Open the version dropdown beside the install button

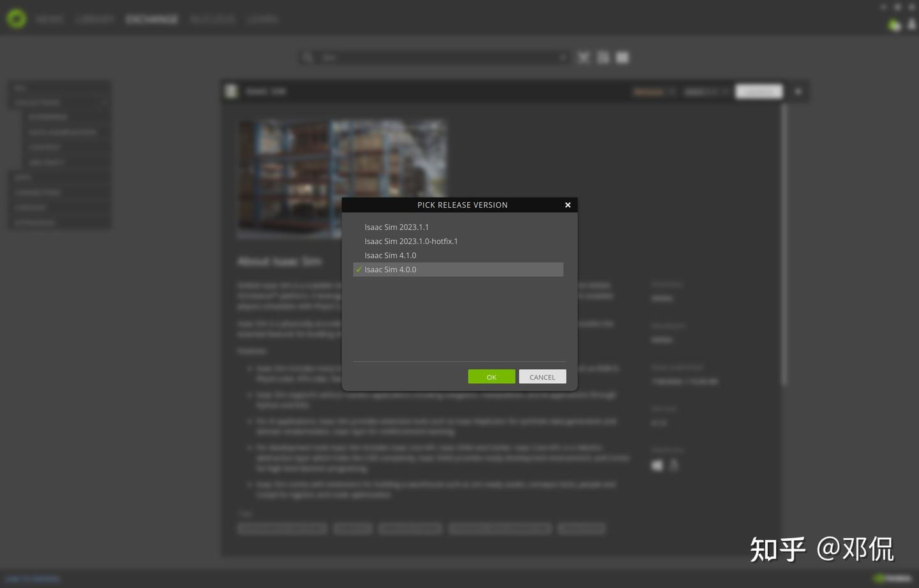(706, 92)
